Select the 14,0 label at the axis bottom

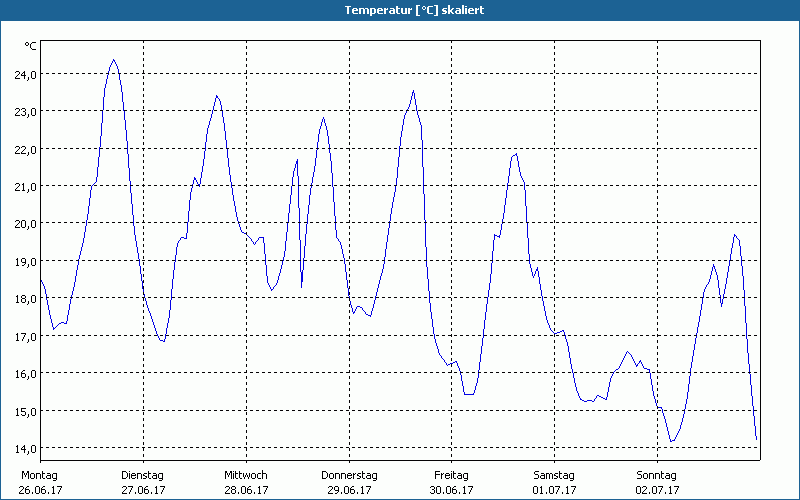[x=25, y=448]
